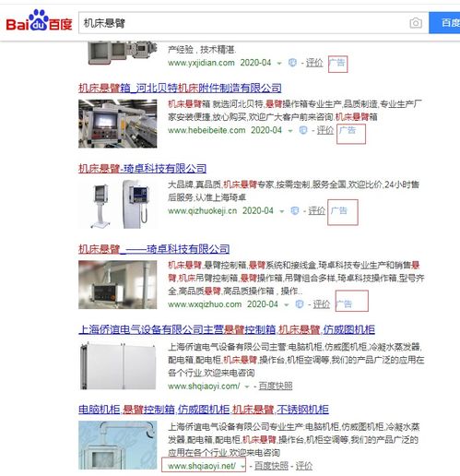The height and width of the screenshot is (476, 460).
Task: Focus the search box containing 机床悬臂
Action: click(242, 23)
